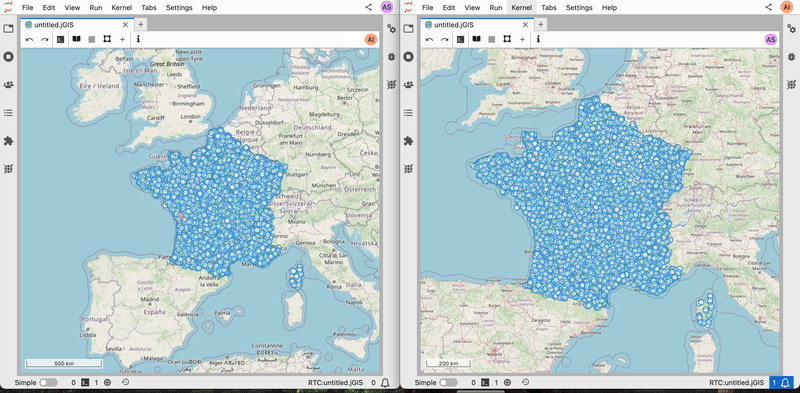Image resolution: width=800 pixels, height=393 pixels.
Task: Open the Tabs menu in left window
Action: [x=149, y=8]
